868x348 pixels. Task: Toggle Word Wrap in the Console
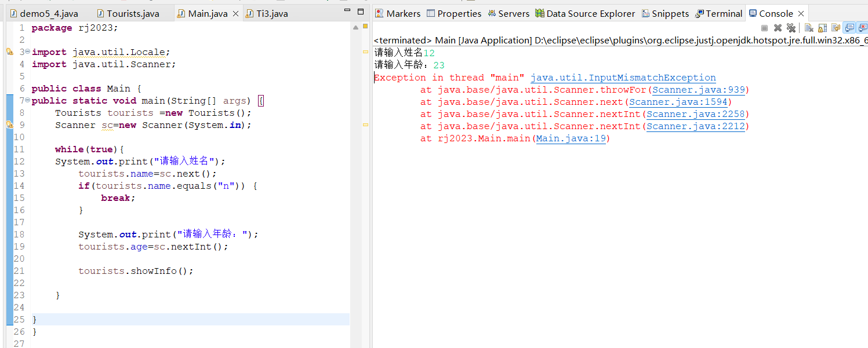click(x=836, y=28)
